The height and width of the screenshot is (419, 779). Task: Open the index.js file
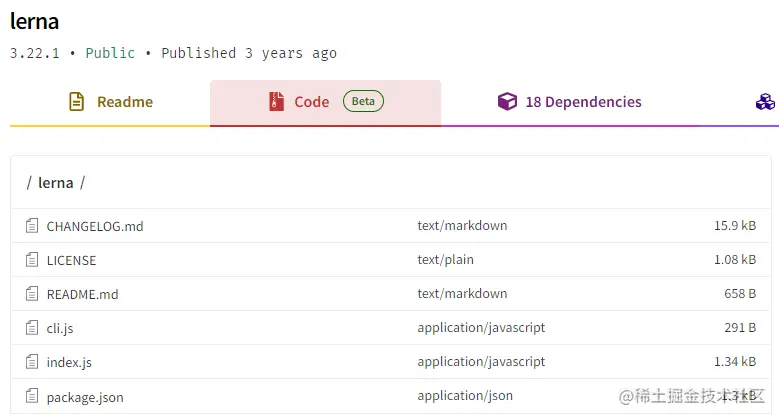click(x=69, y=363)
